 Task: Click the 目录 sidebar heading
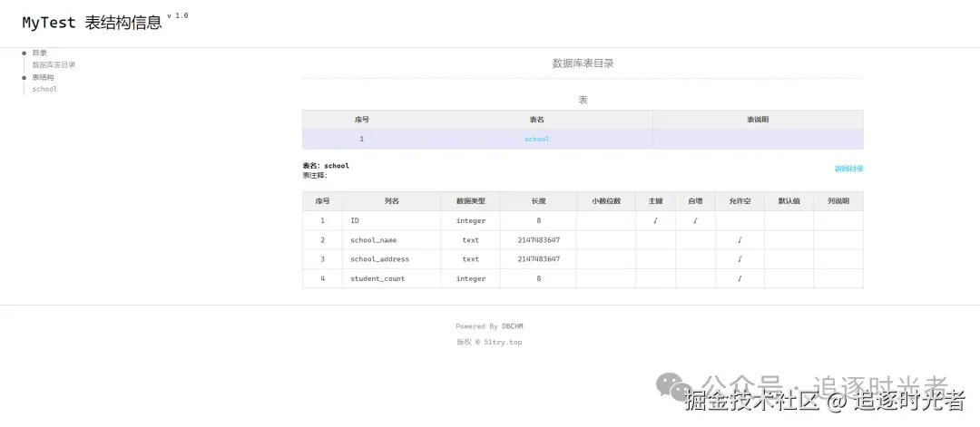(x=39, y=53)
